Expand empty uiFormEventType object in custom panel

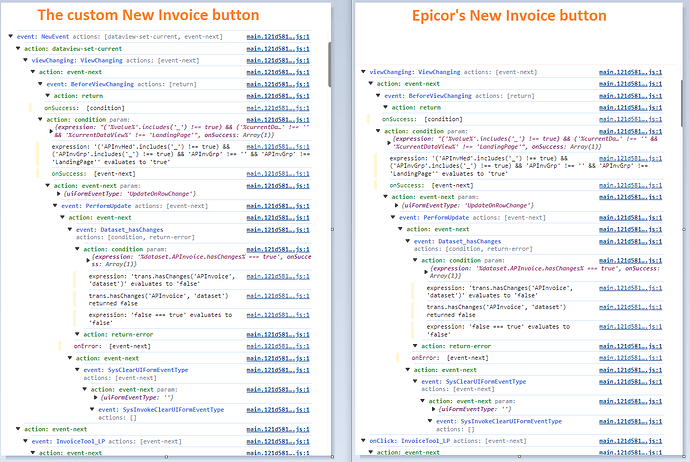click(x=95, y=397)
